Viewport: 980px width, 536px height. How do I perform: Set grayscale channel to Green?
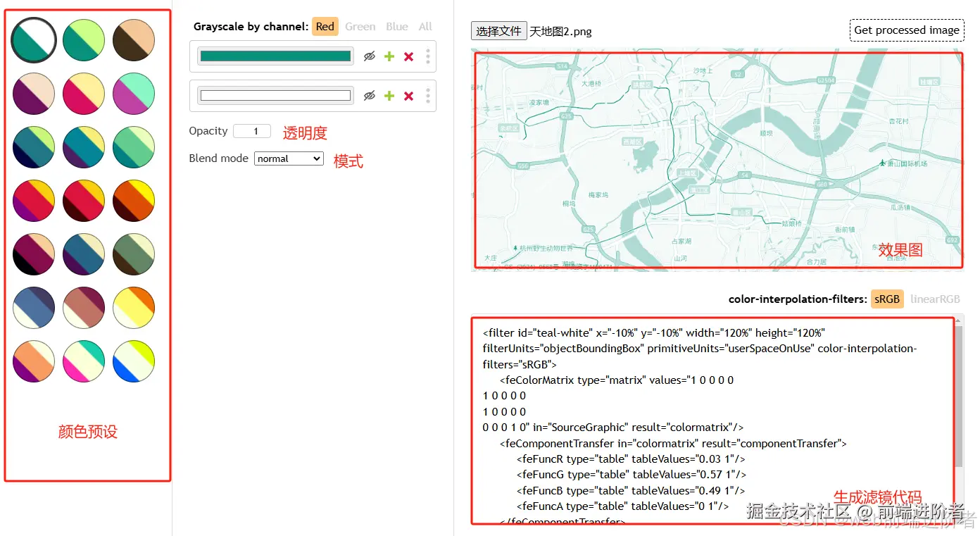(360, 27)
